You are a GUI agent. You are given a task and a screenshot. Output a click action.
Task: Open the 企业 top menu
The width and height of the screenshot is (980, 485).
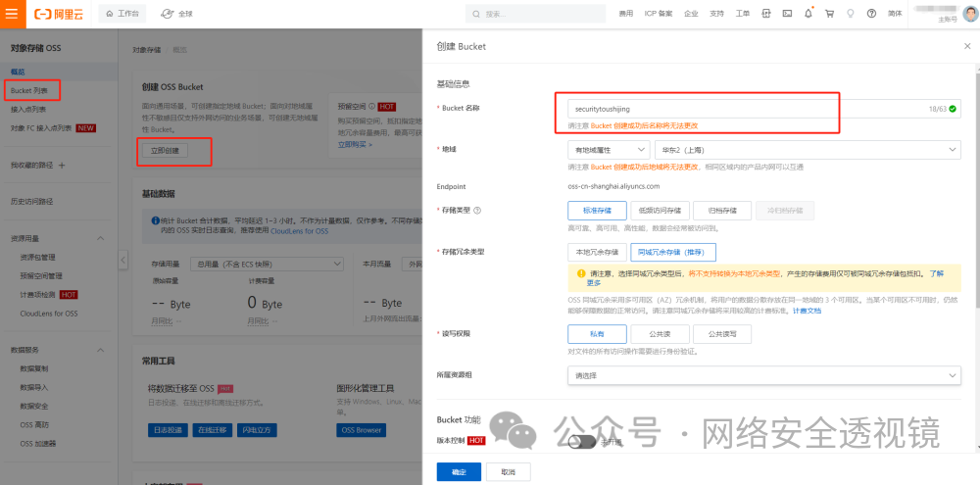(691, 14)
